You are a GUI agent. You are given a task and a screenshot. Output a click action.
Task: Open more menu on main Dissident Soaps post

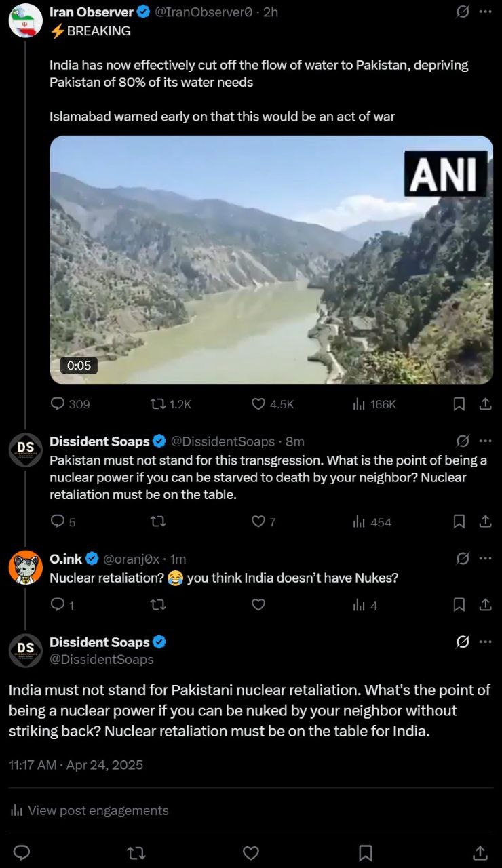click(485, 642)
